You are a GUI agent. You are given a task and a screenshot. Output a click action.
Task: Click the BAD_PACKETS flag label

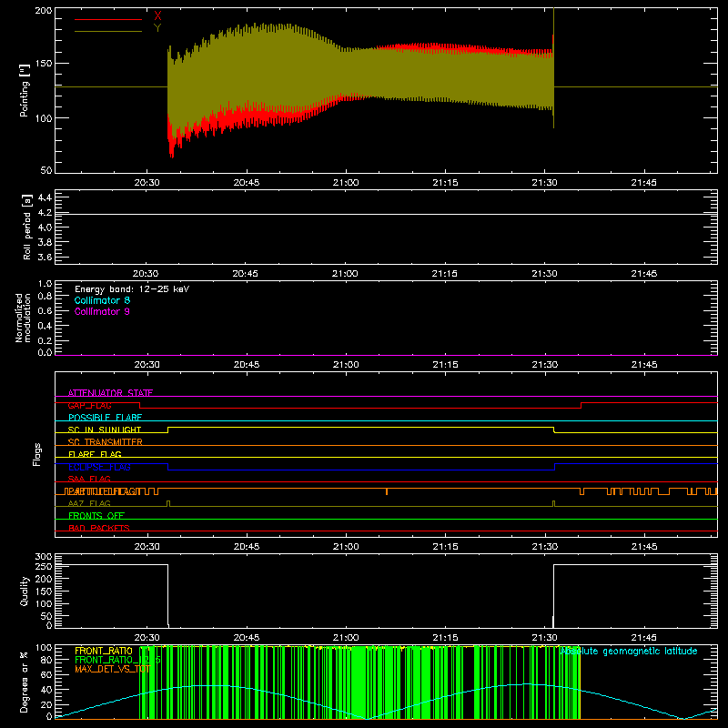tap(99, 528)
